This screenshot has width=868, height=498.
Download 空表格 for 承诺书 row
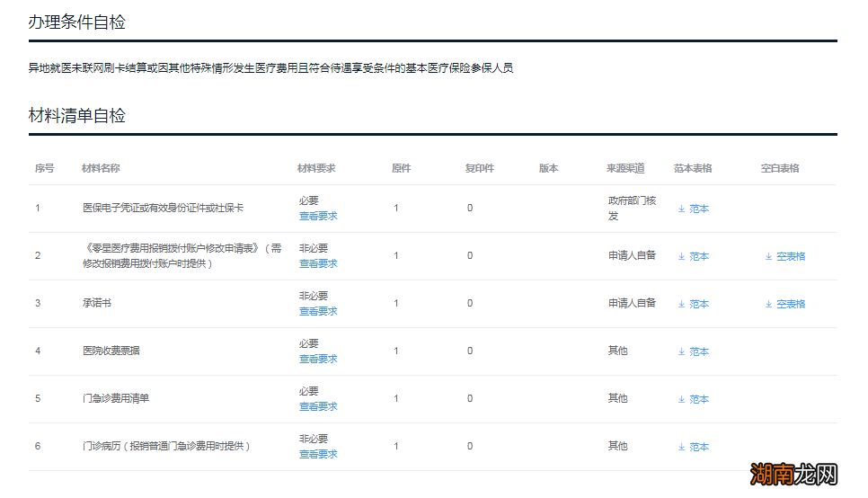click(x=785, y=304)
